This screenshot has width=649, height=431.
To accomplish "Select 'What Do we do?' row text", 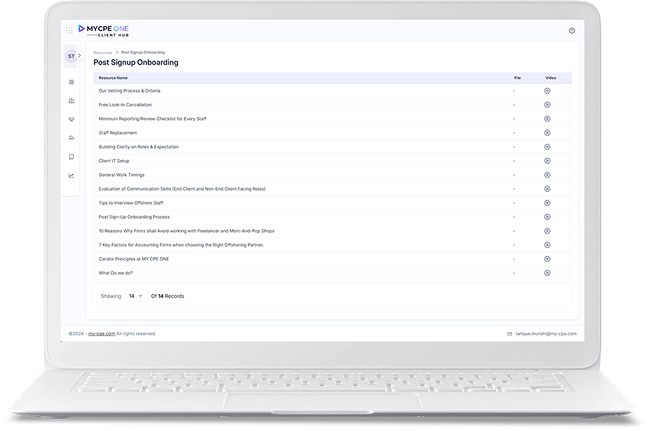I will [115, 273].
